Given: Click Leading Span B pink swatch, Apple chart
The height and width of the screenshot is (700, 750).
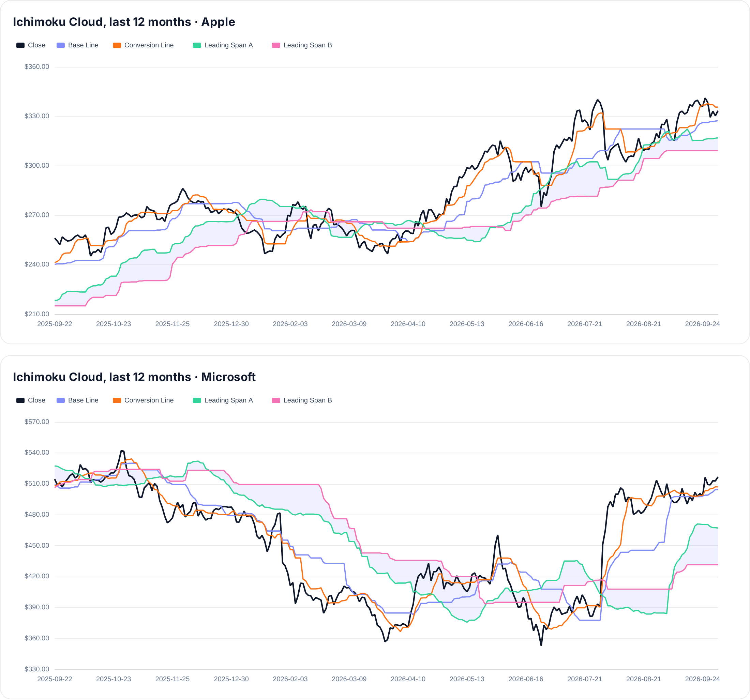Looking at the screenshot, I should point(276,45).
